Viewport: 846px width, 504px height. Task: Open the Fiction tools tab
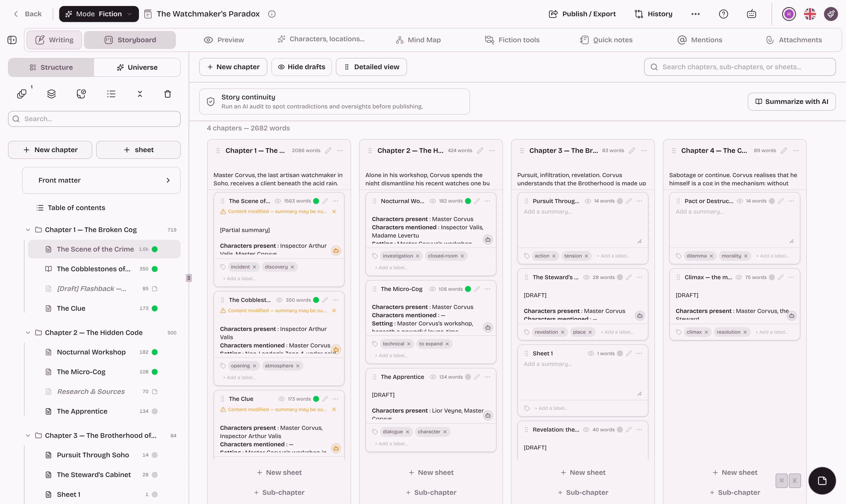(x=512, y=40)
